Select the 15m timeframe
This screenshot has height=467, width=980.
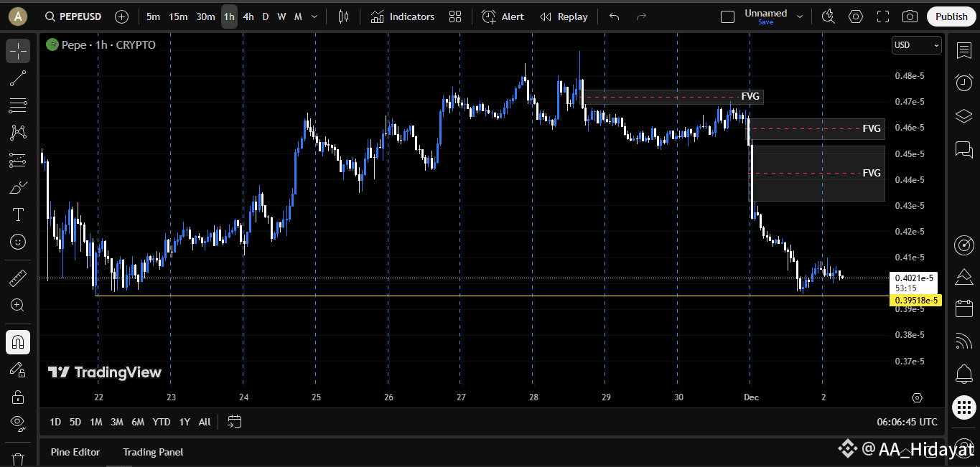178,16
